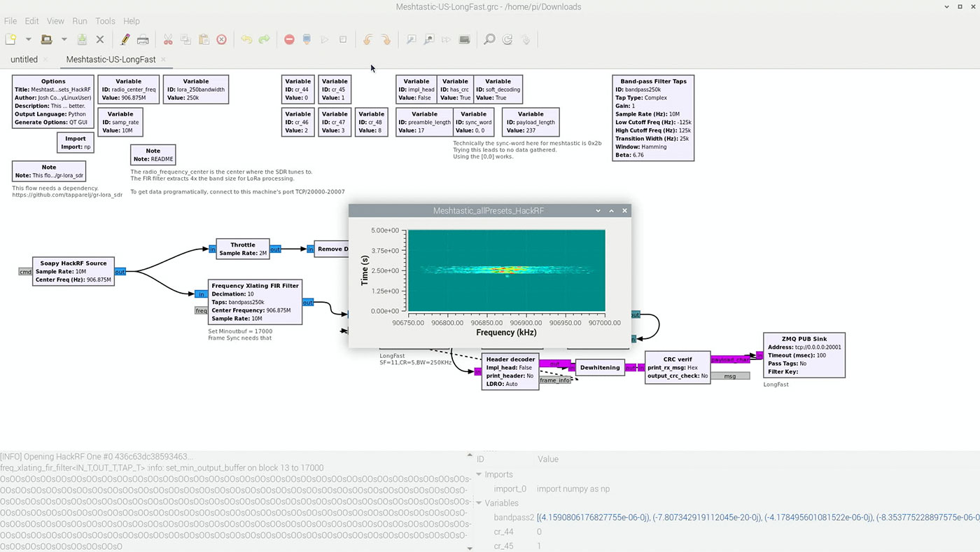The image size is (980, 552).
Task: Open the new flowgraph type dropdown arrow
Action: [29, 40]
